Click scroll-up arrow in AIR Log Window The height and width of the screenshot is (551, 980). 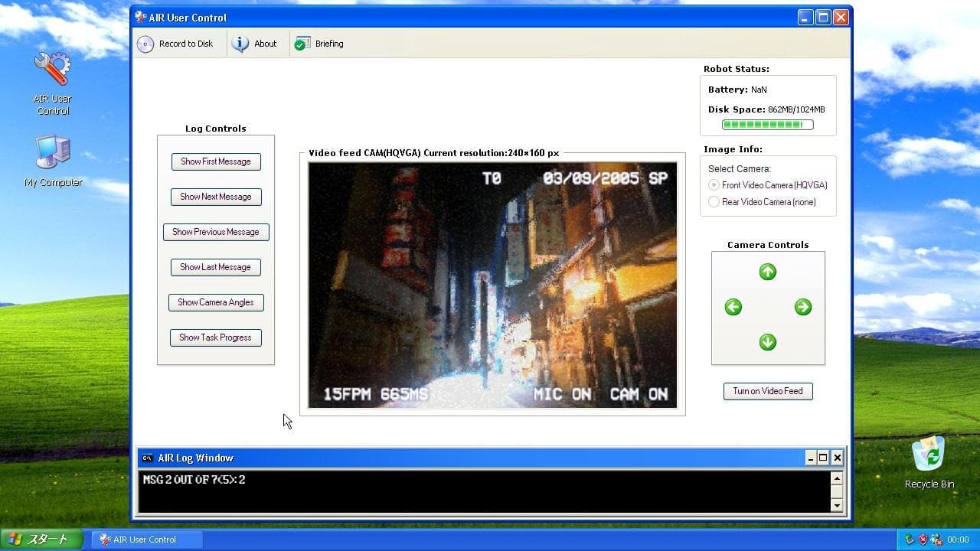pos(837,478)
